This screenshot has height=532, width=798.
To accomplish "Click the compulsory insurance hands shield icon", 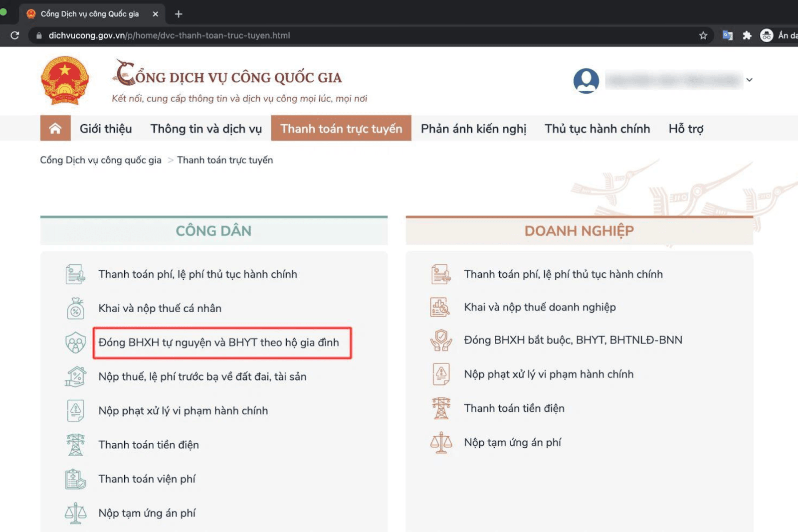I will coord(441,340).
